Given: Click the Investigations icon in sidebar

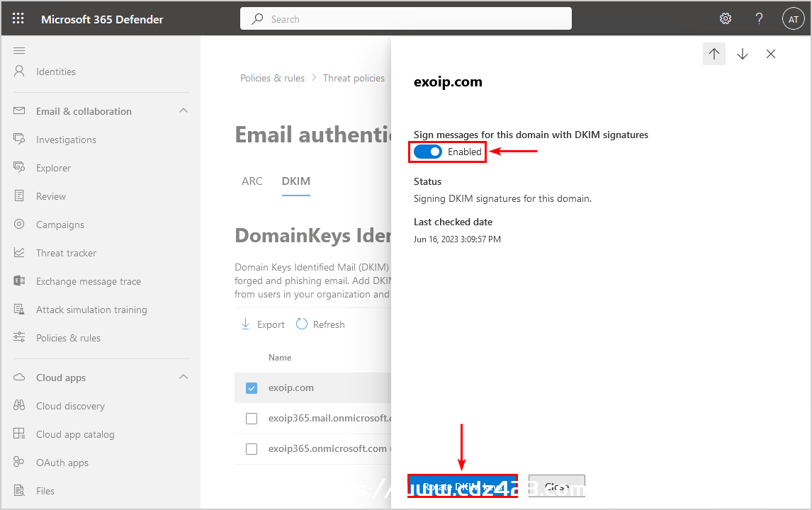Looking at the screenshot, I should [x=19, y=140].
